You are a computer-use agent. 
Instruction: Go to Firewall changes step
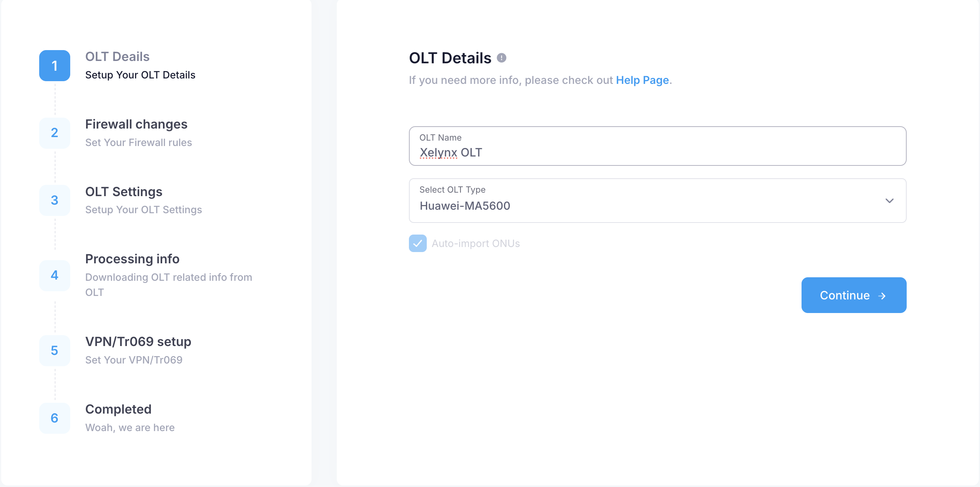click(x=136, y=124)
